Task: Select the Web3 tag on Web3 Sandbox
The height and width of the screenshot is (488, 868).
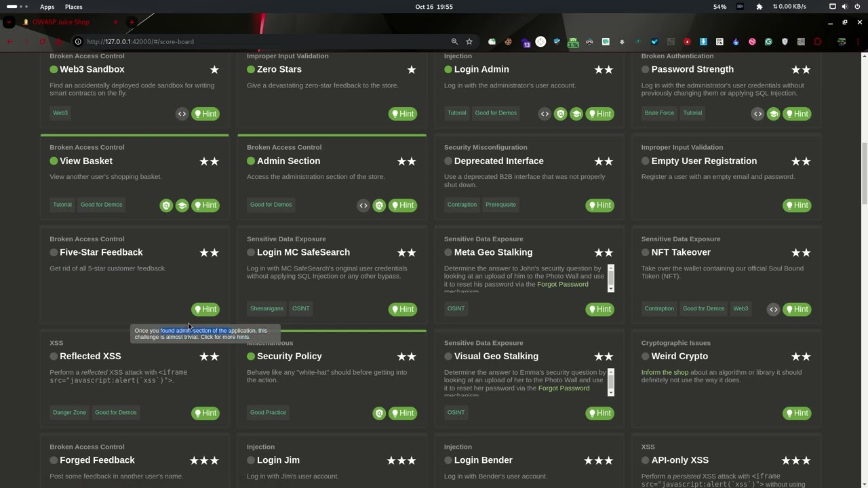Action: 60,113
